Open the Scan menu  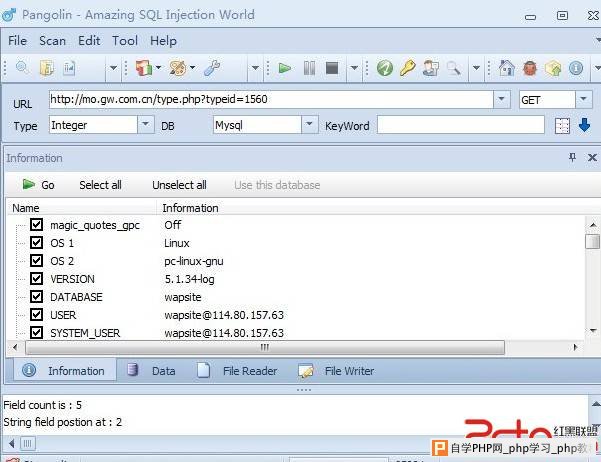[x=53, y=41]
